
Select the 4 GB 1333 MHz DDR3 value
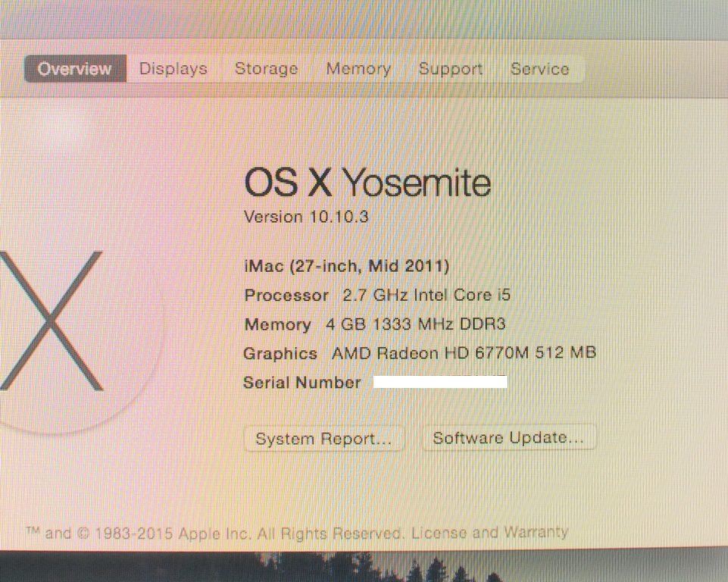point(415,324)
